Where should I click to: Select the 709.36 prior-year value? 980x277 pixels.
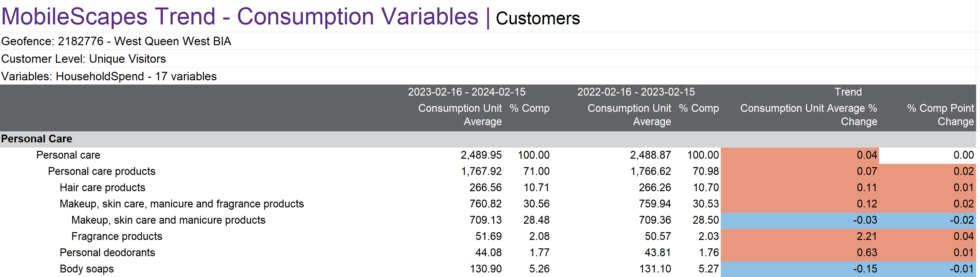pyautogui.click(x=655, y=220)
